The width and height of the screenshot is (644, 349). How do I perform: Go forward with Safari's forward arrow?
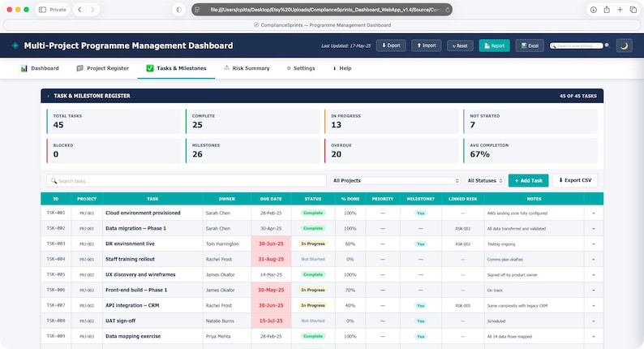(x=92, y=10)
